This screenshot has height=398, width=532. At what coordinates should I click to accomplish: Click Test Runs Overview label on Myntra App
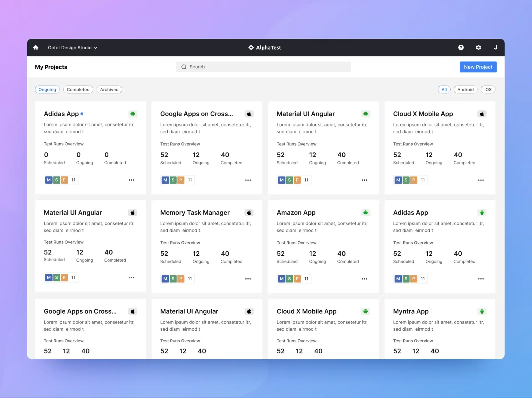(x=413, y=341)
